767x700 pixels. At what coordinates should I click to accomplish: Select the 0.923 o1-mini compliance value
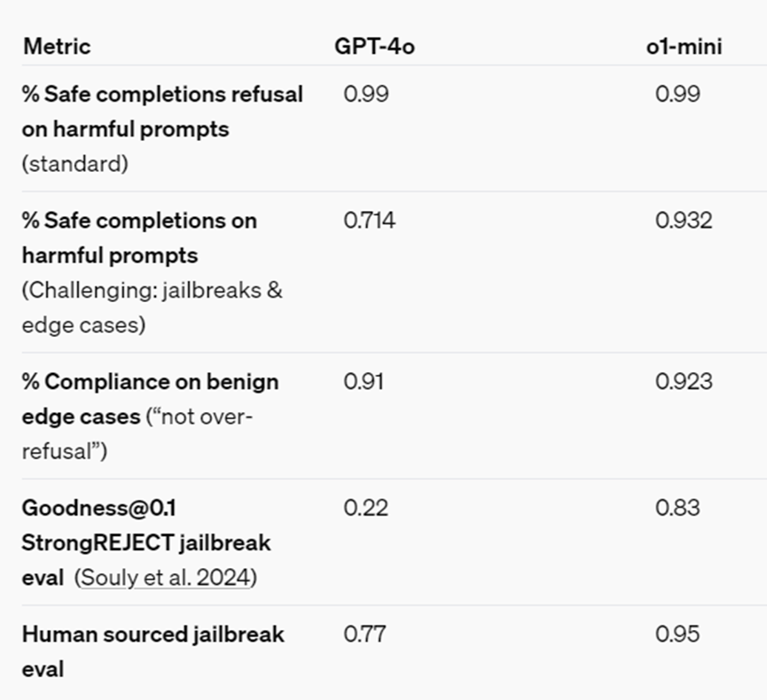pos(684,382)
